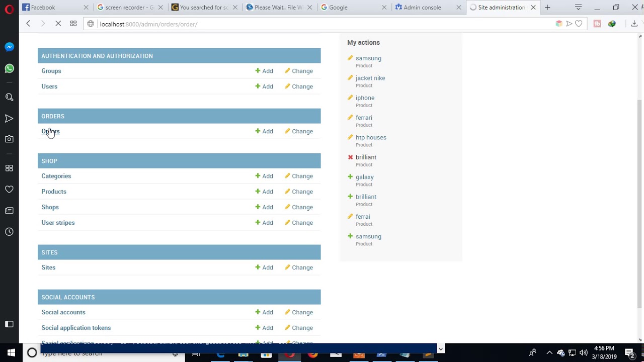Open the User stripes link
This screenshot has width=644, height=362.
click(x=58, y=223)
